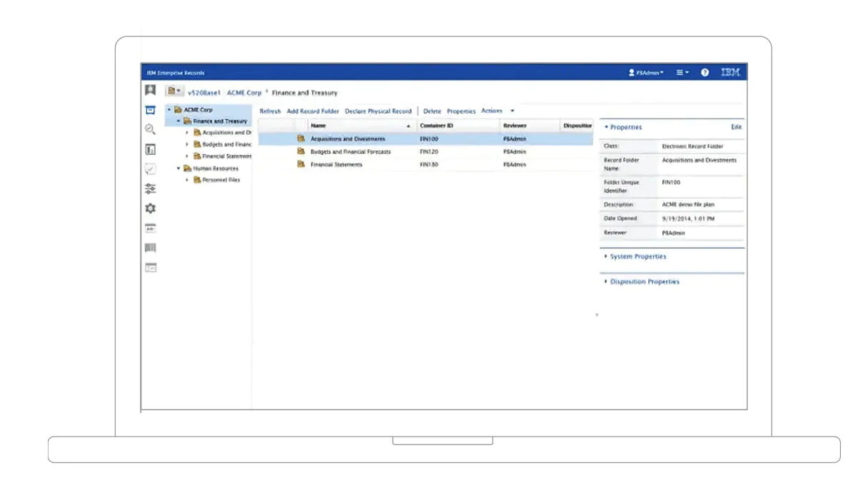Open Declare Physical Record from the toolbar
This screenshot has width=868, height=488.
(380, 111)
